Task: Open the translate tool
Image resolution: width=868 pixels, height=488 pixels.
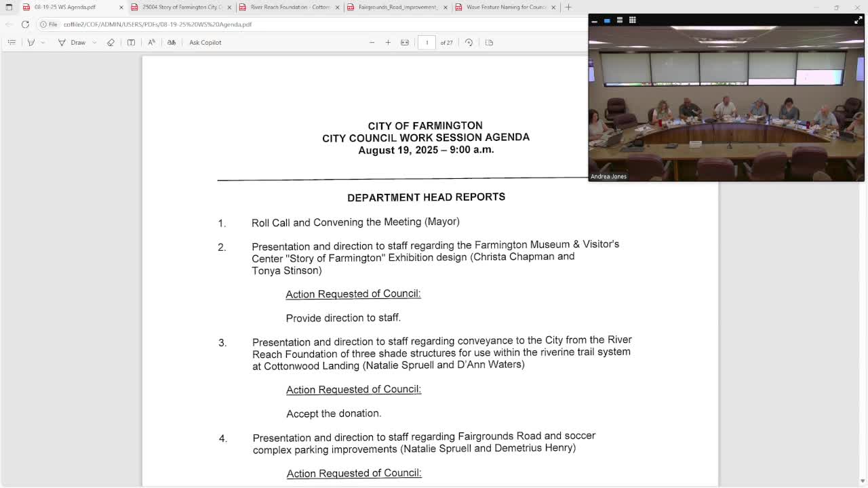Action: (x=172, y=42)
